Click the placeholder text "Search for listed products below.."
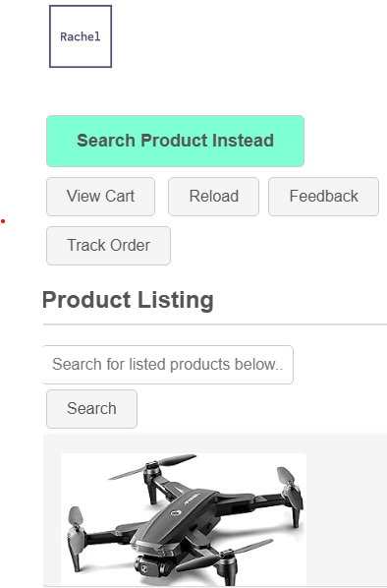Image resolution: width=387 pixels, height=588 pixels. (167, 365)
